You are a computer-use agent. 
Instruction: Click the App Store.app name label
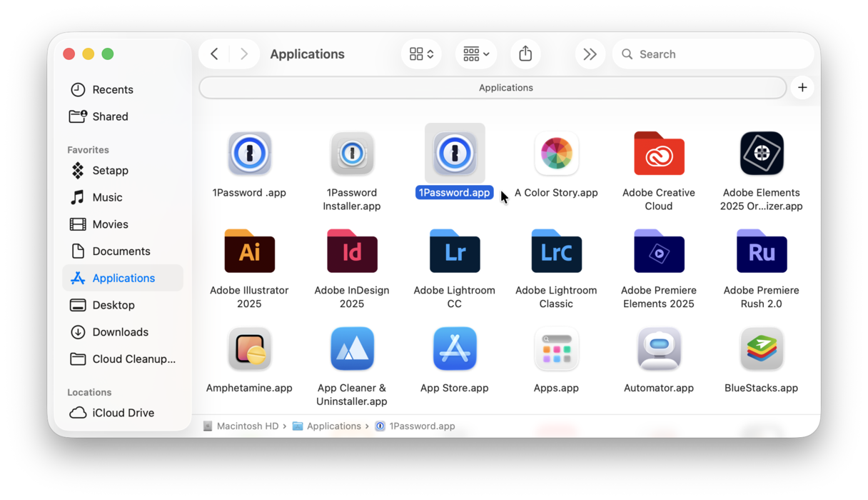455,388
